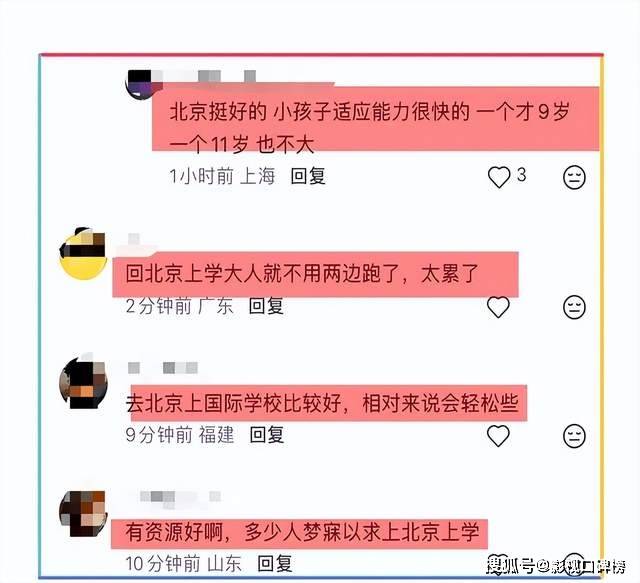Like the Fujian comment about international school
Image resolution: width=640 pixels, height=583 pixels.
[x=498, y=436]
